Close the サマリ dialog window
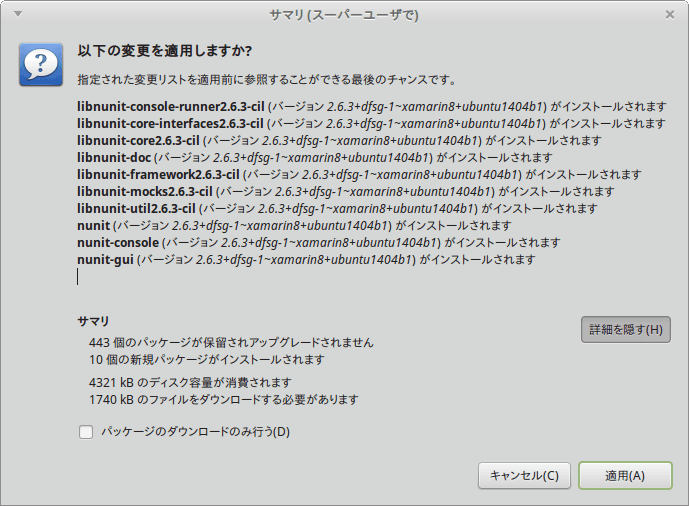This screenshot has width=689, height=506. click(670, 15)
